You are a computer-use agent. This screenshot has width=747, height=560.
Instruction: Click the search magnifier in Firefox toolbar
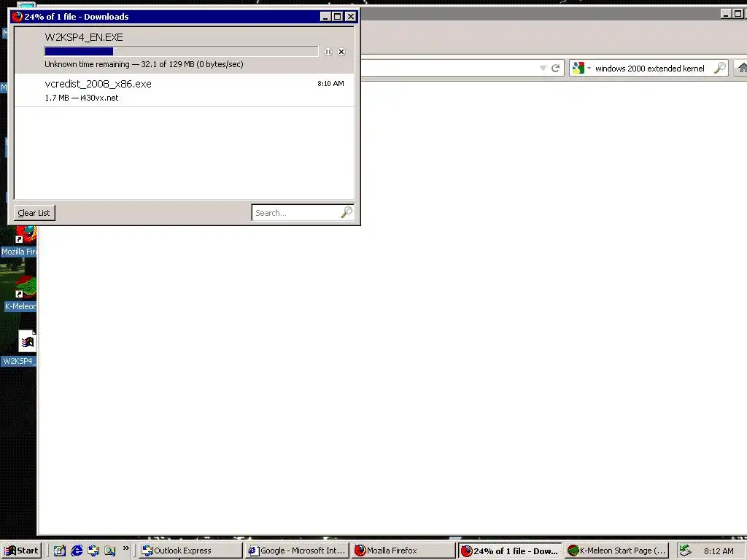[720, 68]
